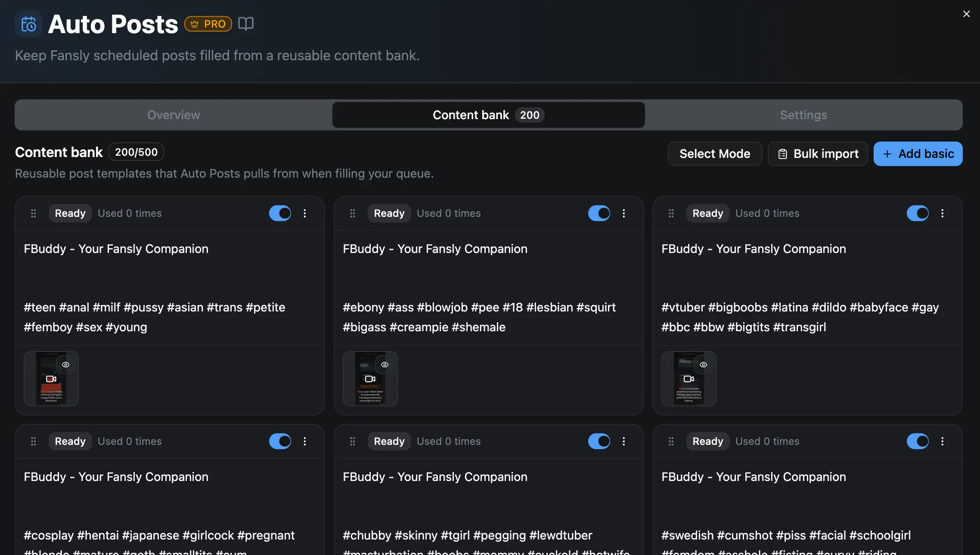Image resolution: width=980 pixels, height=555 pixels.
Task: Open more options menu on #swedish #cumshot card
Action: 943,441
